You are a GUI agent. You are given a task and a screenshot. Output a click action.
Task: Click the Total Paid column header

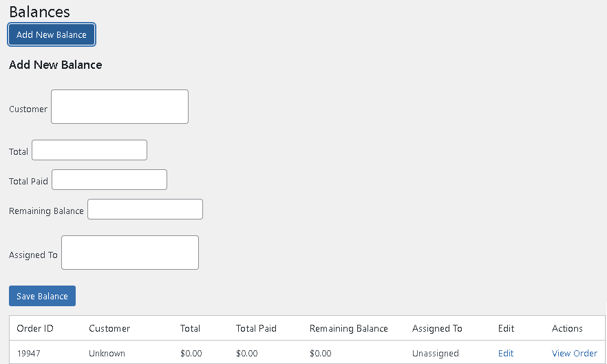pos(256,328)
